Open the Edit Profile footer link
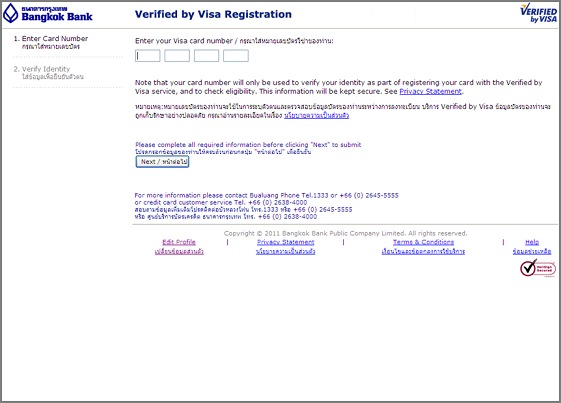The height and width of the screenshot is (403, 561). coord(179,242)
